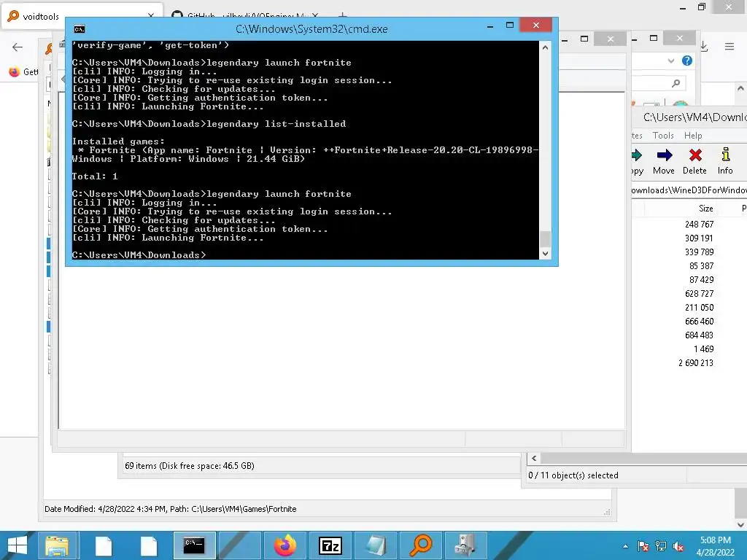
Task: Open the first blank document taskbar icon
Action: pos(104,545)
